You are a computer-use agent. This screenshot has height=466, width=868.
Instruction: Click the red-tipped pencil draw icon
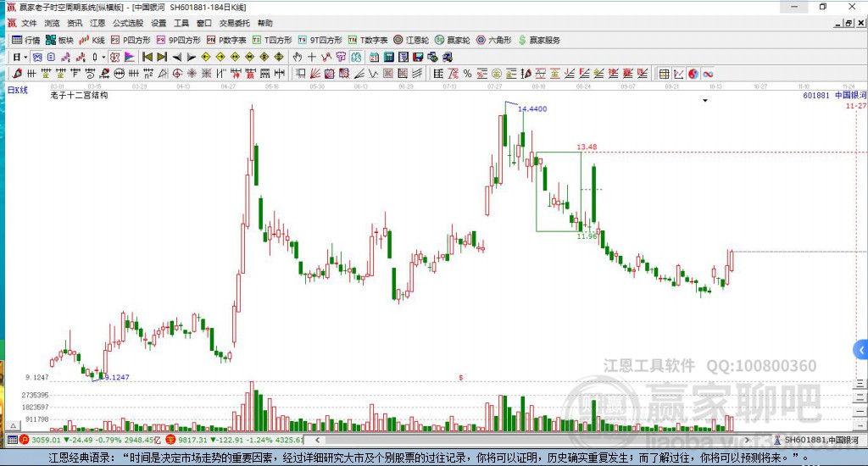[17, 73]
